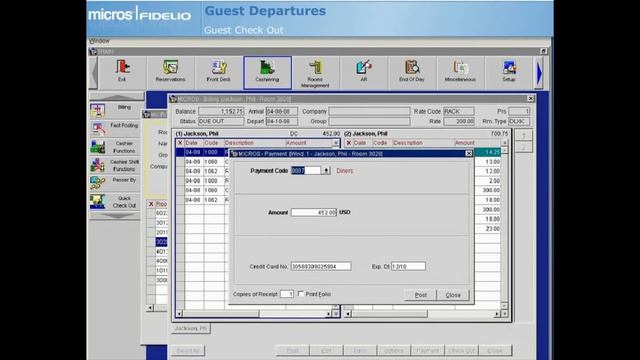Click the '(1) Jackson, Phil' folio title
This screenshot has height=360, width=640.
197,133
